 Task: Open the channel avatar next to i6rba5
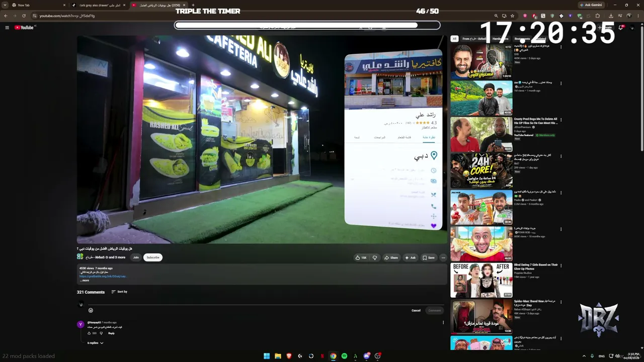pyautogui.click(x=80, y=256)
